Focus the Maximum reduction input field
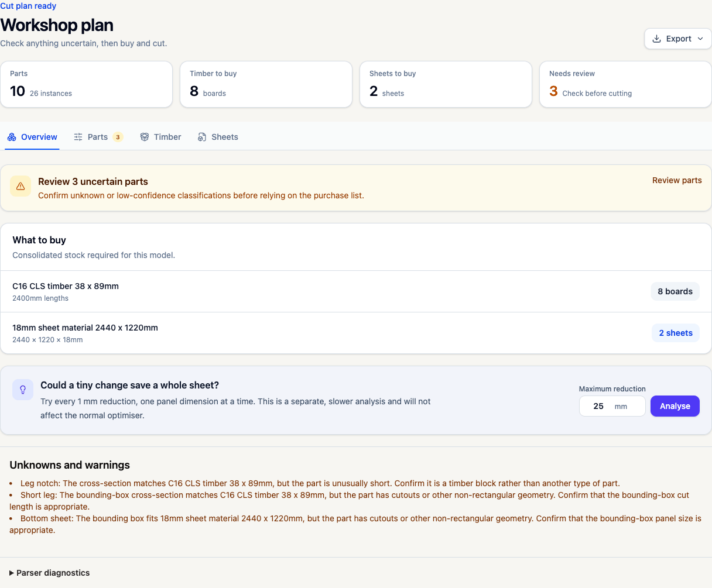The width and height of the screenshot is (712, 588). 612,406
